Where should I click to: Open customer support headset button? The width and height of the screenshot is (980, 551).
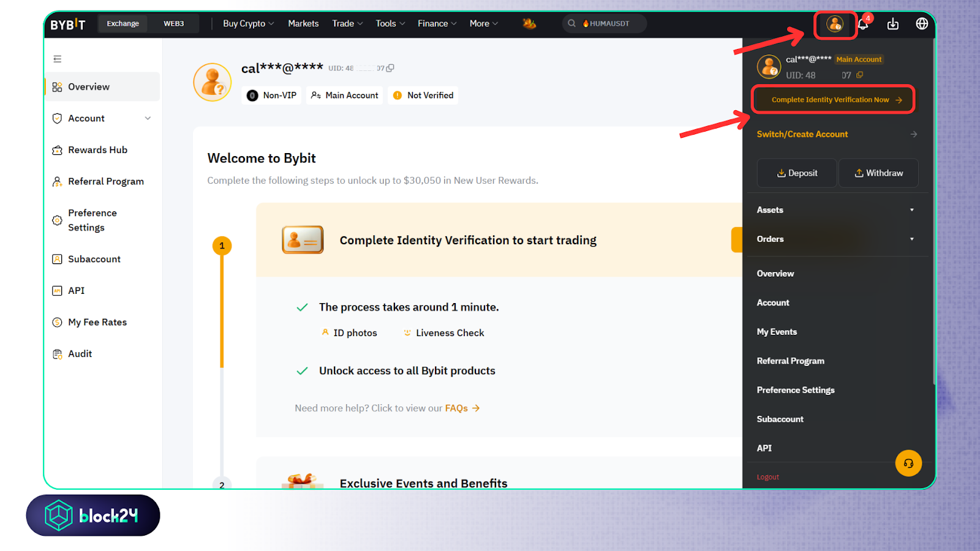tap(908, 463)
